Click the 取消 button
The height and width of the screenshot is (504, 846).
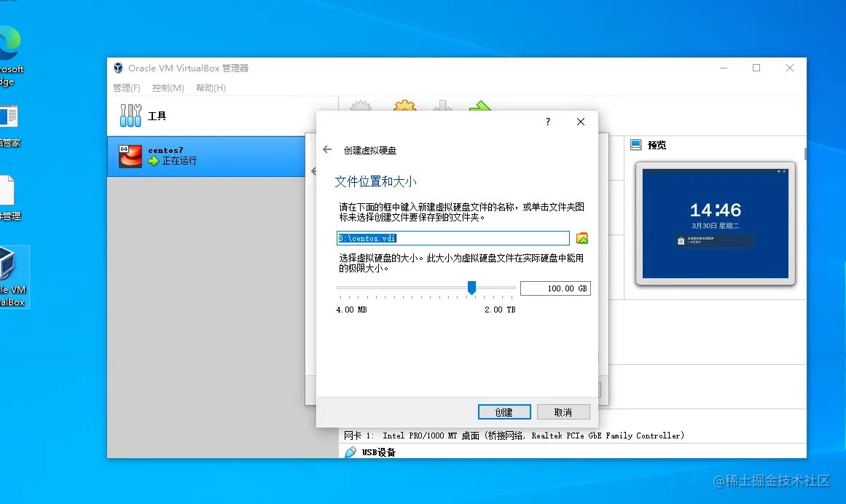(563, 412)
